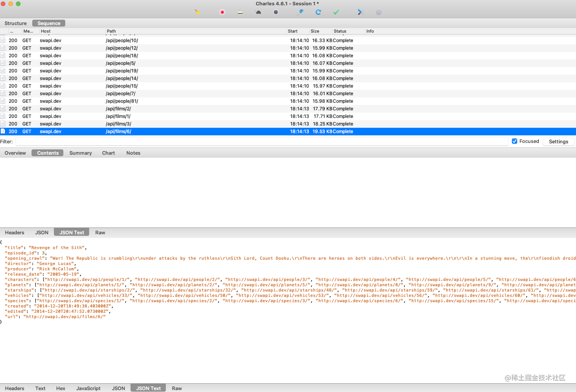Switch to the Chart tab

pos(109,153)
